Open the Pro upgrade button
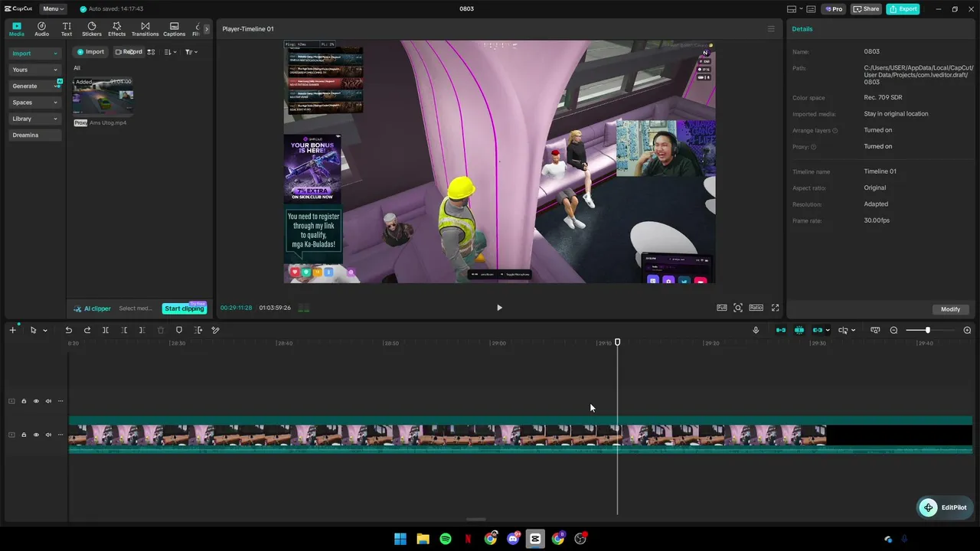980x551 pixels. click(x=833, y=9)
